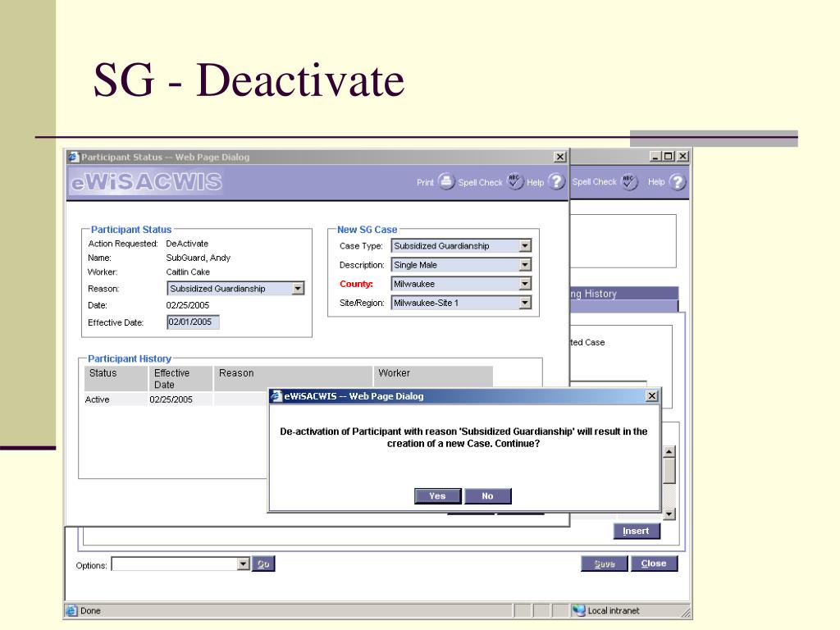Click scrollbar down arrow in background window
This screenshot has height=630, width=840.
(669, 514)
